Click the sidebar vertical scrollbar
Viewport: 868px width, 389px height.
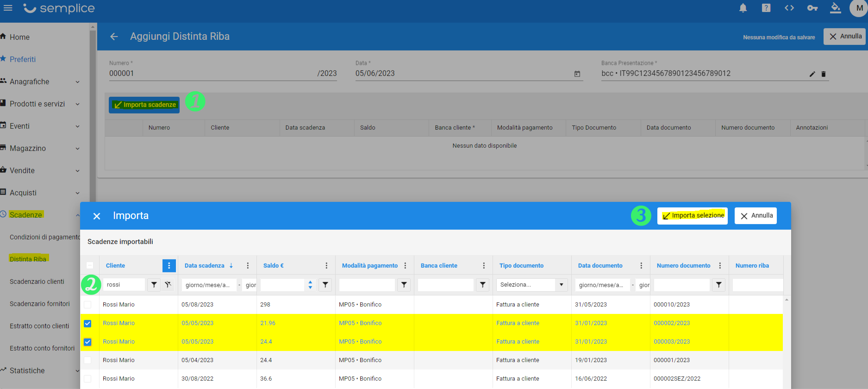(x=93, y=116)
